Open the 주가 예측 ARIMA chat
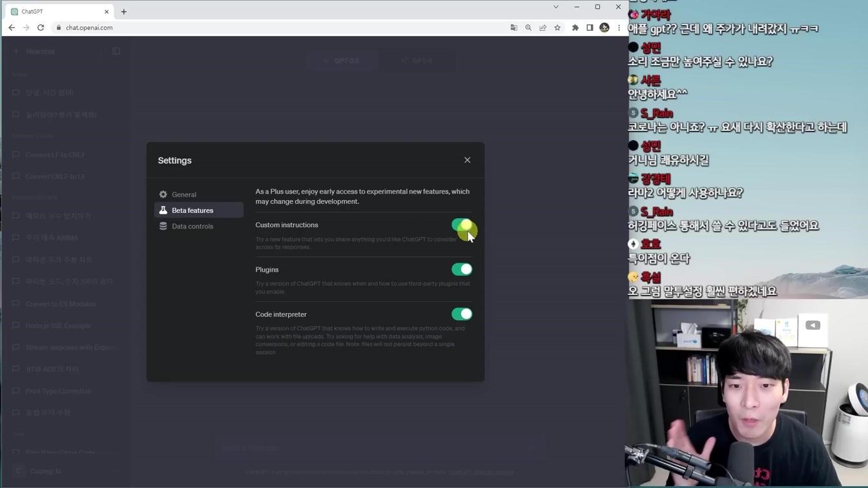The width and height of the screenshot is (868, 488). 65,238
